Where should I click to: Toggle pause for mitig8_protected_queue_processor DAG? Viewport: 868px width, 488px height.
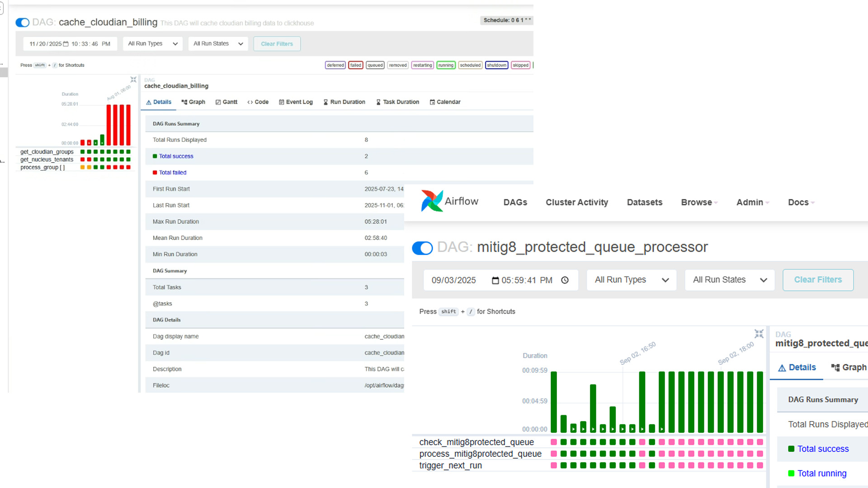click(x=423, y=248)
